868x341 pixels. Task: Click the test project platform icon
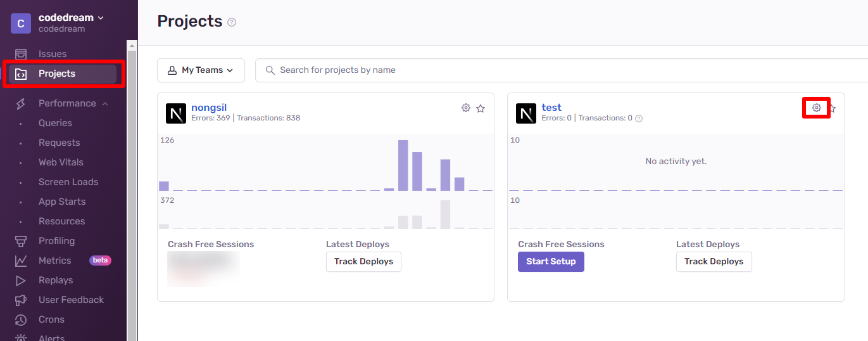click(x=526, y=113)
